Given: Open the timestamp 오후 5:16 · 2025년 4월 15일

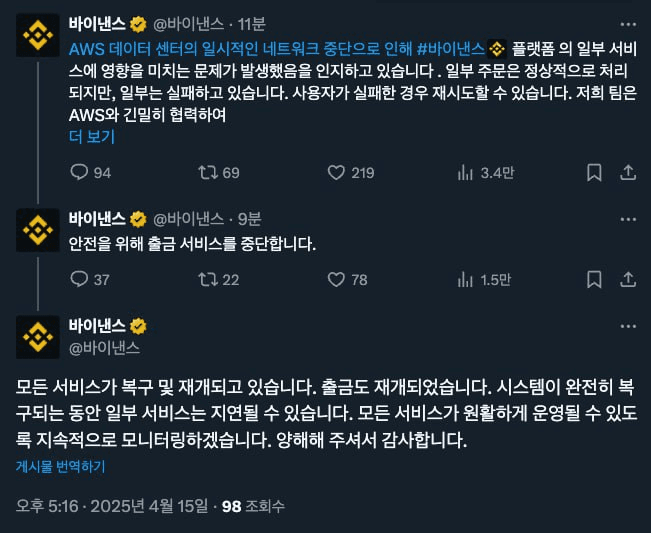Looking at the screenshot, I should click(112, 506).
